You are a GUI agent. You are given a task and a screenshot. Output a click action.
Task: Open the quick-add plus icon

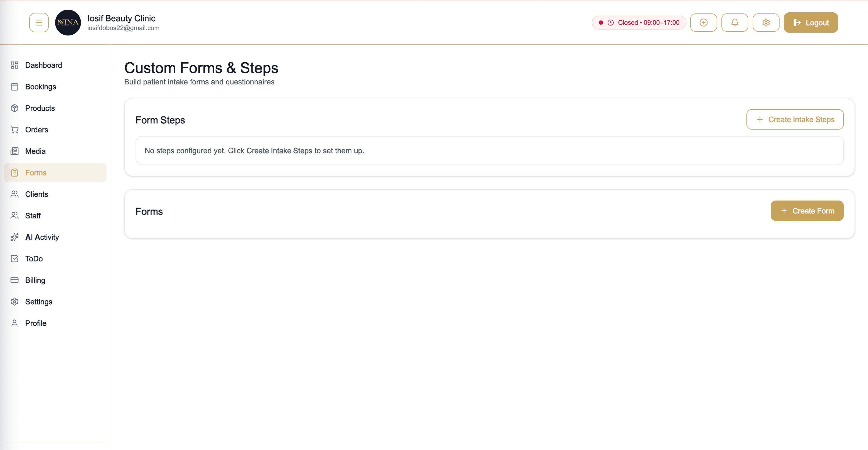pos(703,22)
